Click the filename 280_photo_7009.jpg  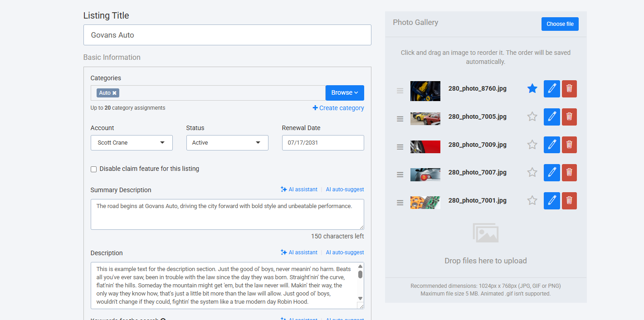pyautogui.click(x=478, y=145)
